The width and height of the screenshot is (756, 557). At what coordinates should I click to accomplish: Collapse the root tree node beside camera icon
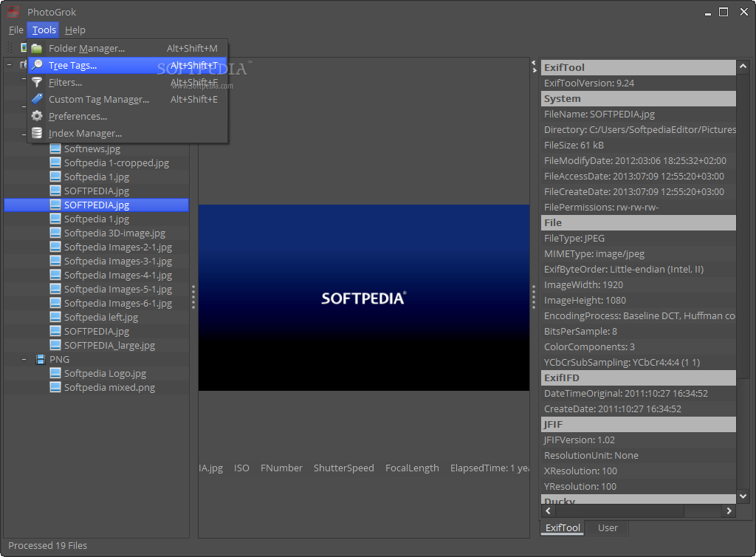[9, 64]
